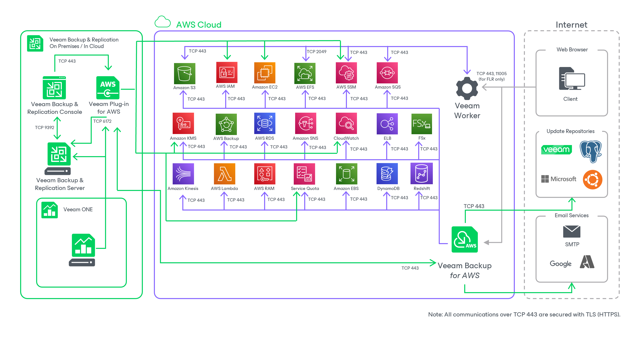The height and width of the screenshot is (338, 644).
Task: Click the 'Veeam ONE' label text
Action: [78, 209]
